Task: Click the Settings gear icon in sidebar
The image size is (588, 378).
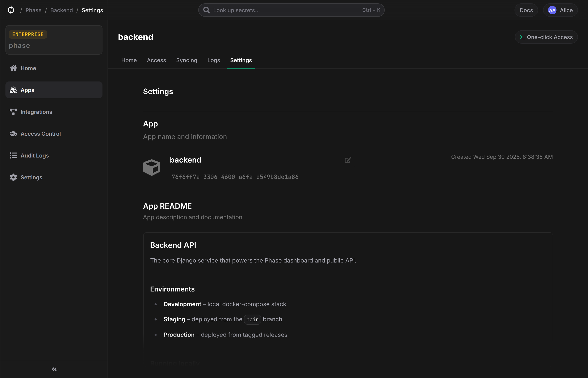Action: (13, 177)
